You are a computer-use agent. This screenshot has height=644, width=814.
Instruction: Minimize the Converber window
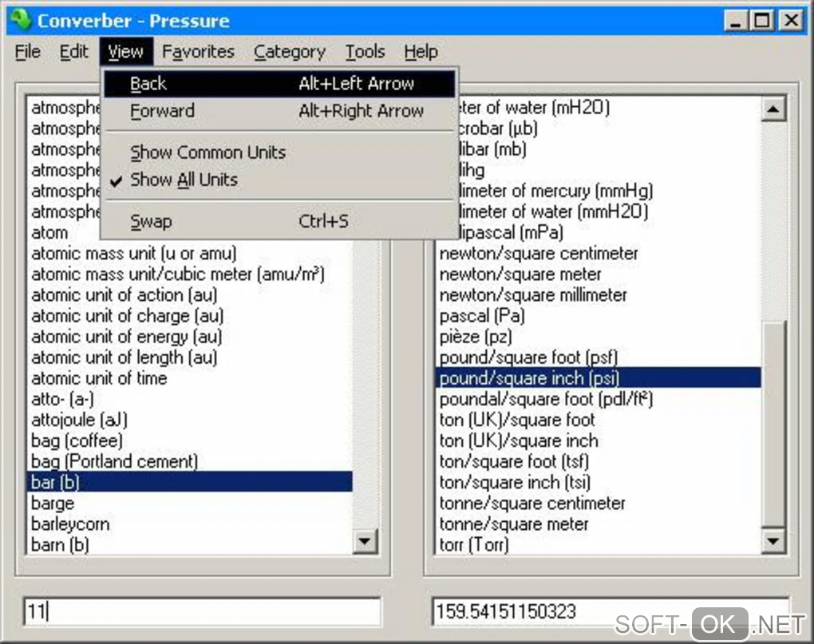[x=736, y=21]
